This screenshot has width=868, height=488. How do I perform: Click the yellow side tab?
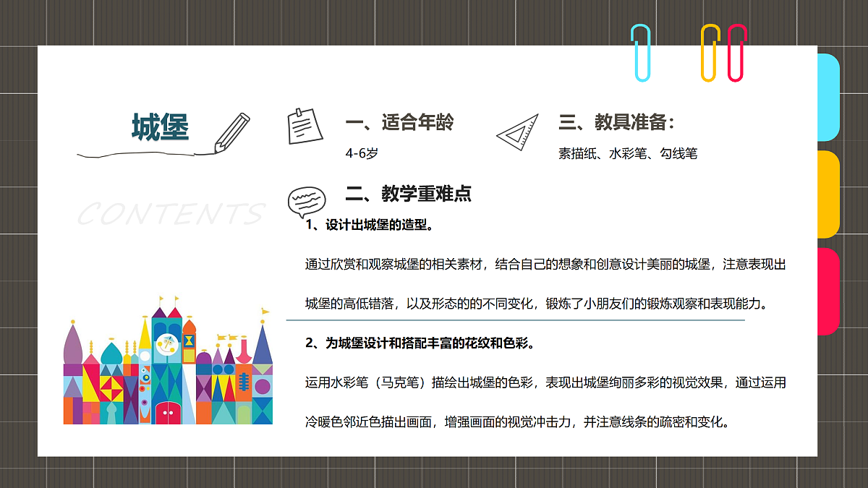pos(828,194)
